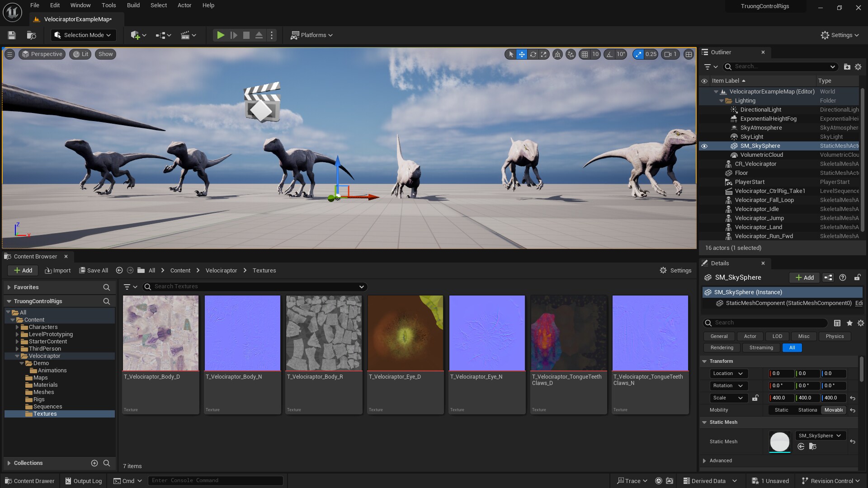
Task: Open the T_Velociraptor_Eye_D texture thumbnail
Action: (405, 333)
